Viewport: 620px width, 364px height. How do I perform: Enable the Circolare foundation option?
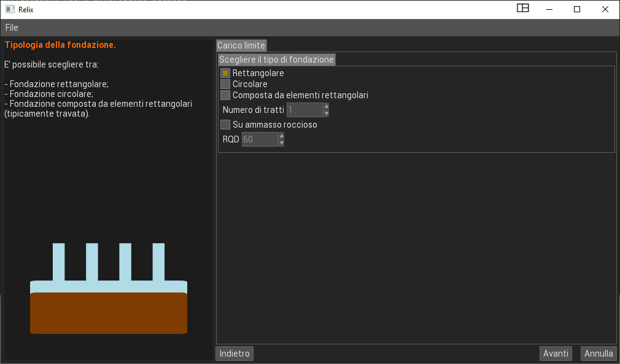pyautogui.click(x=225, y=84)
